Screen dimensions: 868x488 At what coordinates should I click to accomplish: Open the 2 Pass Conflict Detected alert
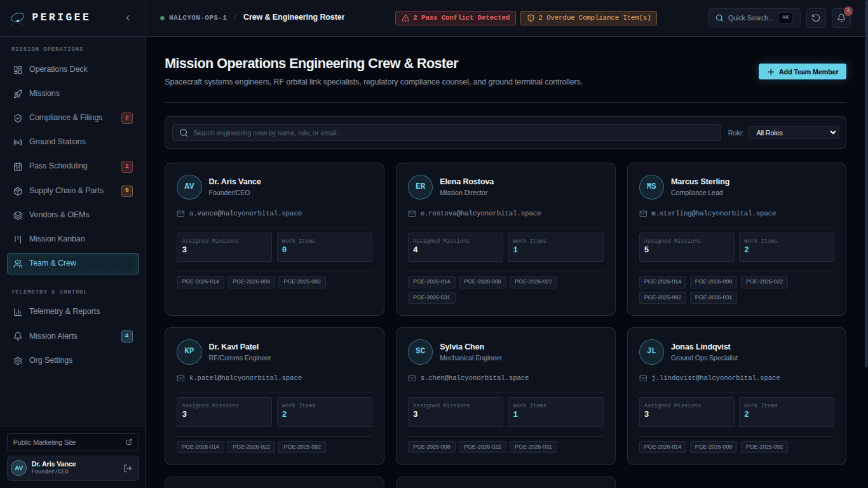pyautogui.click(x=455, y=18)
